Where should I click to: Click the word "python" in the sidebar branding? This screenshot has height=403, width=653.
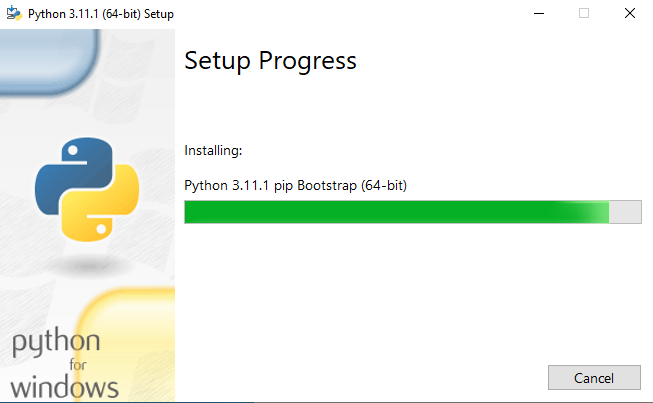[55, 345]
